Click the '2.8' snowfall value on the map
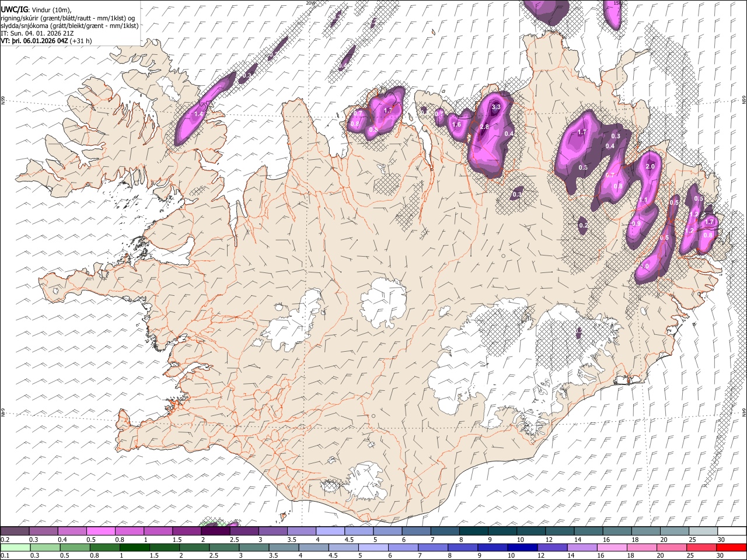 pyautogui.click(x=484, y=127)
